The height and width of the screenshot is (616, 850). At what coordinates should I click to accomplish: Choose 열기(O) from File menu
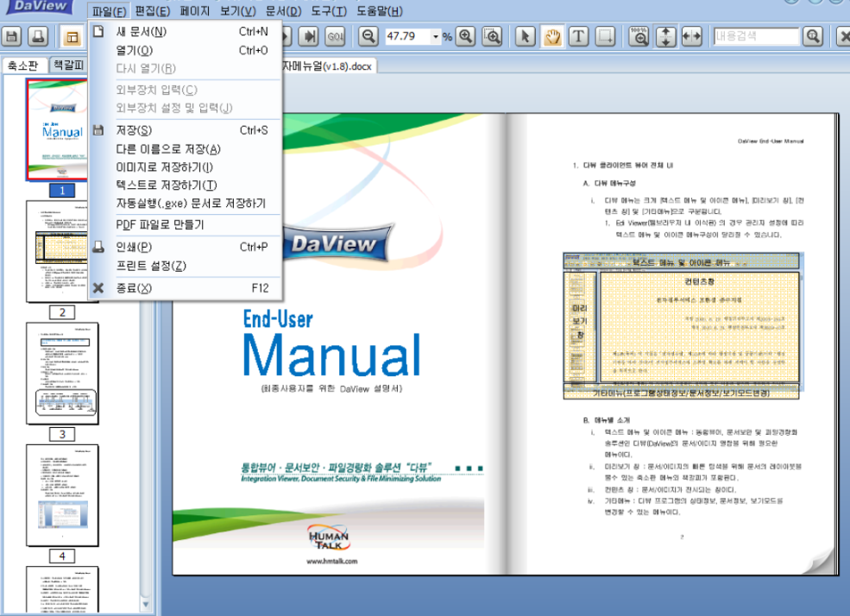point(185,50)
